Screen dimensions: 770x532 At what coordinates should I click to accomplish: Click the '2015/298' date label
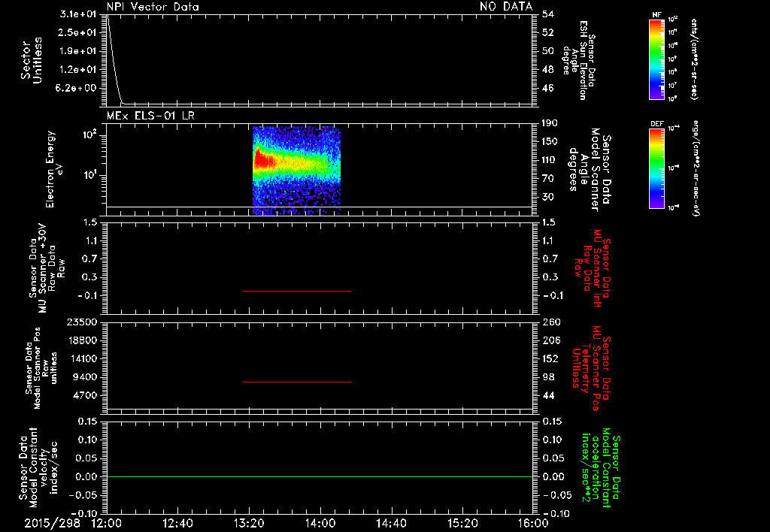[53, 523]
